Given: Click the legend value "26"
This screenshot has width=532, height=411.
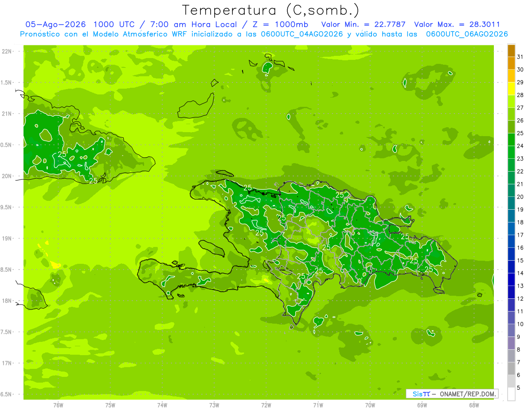Looking at the screenshot, I should [520, 120].
